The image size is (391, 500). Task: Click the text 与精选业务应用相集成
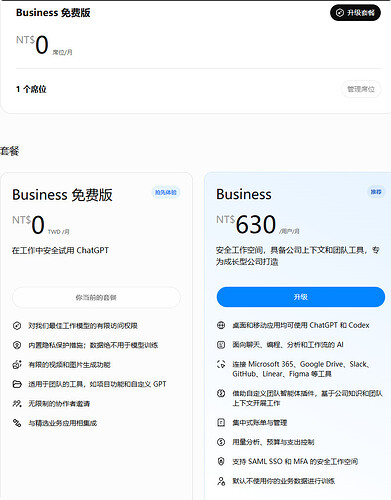[63, 423]
